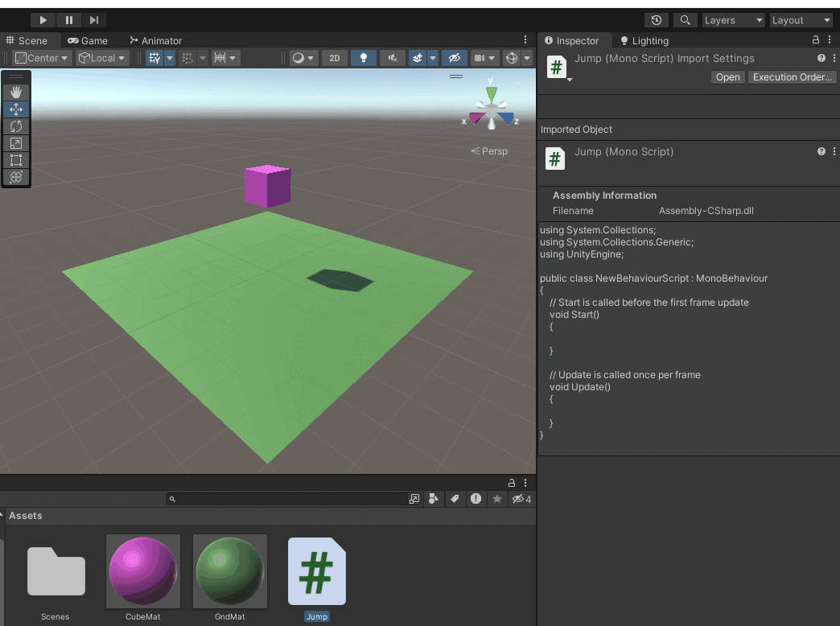
Task: Toggle scene audio mute icon
Action: coord(392,58)
